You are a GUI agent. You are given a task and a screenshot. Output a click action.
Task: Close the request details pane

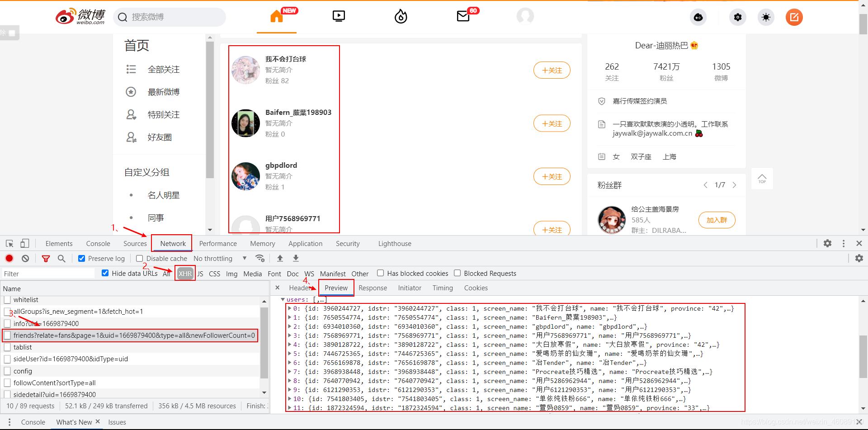(x=278, y=288)
